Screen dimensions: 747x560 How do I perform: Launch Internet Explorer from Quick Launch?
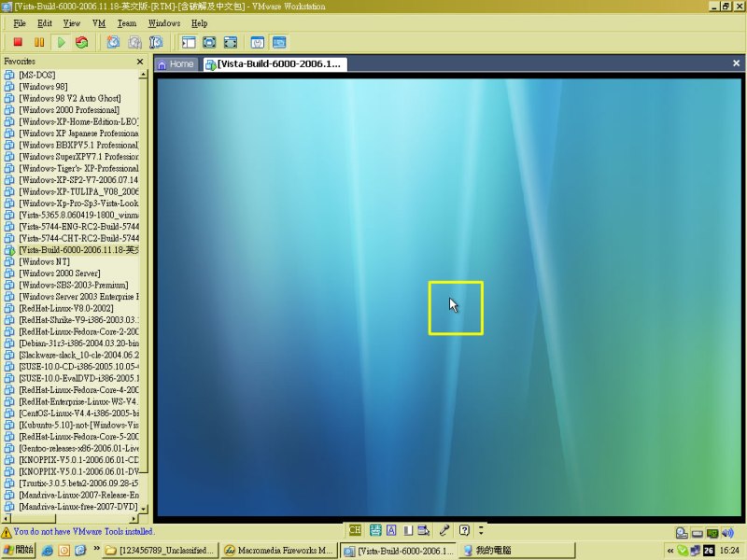pos(48,551)
